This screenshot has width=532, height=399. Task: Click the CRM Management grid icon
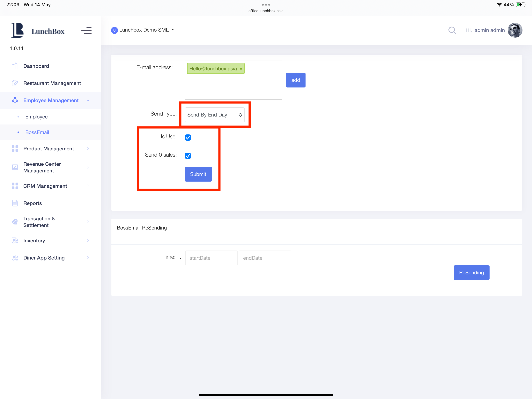pyautogui.click(x=15, y=186)
